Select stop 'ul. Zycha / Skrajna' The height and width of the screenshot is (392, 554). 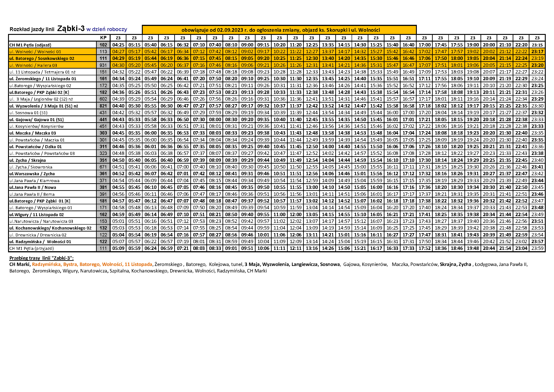click(x=27, y=160)
